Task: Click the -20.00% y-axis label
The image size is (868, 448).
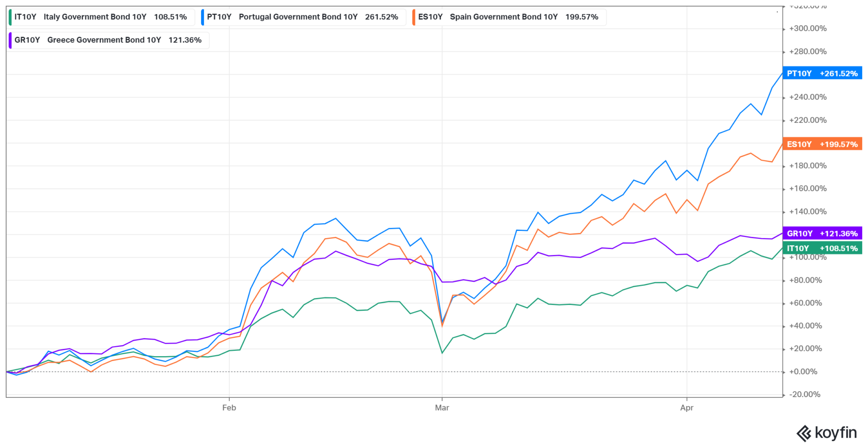Action: [804, 394]
